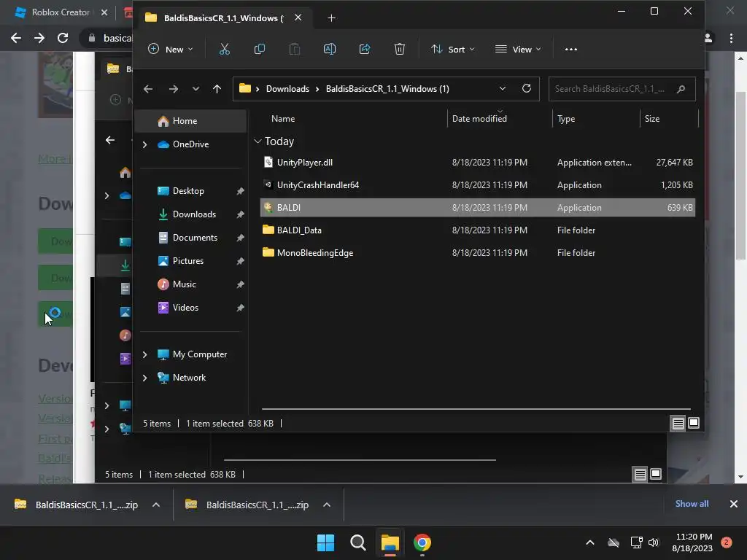
Task: Click Downloads in the address breadcrumb
Action: click(x=287, y=89)
